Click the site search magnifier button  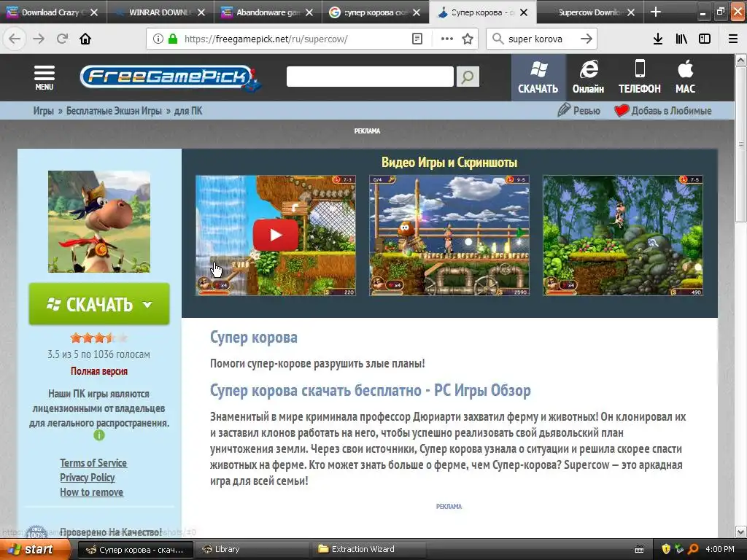(x=468, y=77)
